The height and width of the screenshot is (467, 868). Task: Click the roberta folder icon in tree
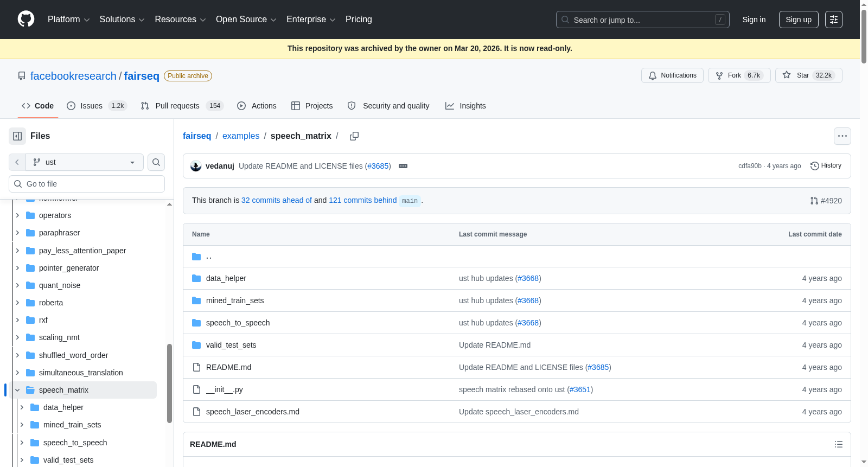click(30, 303)
